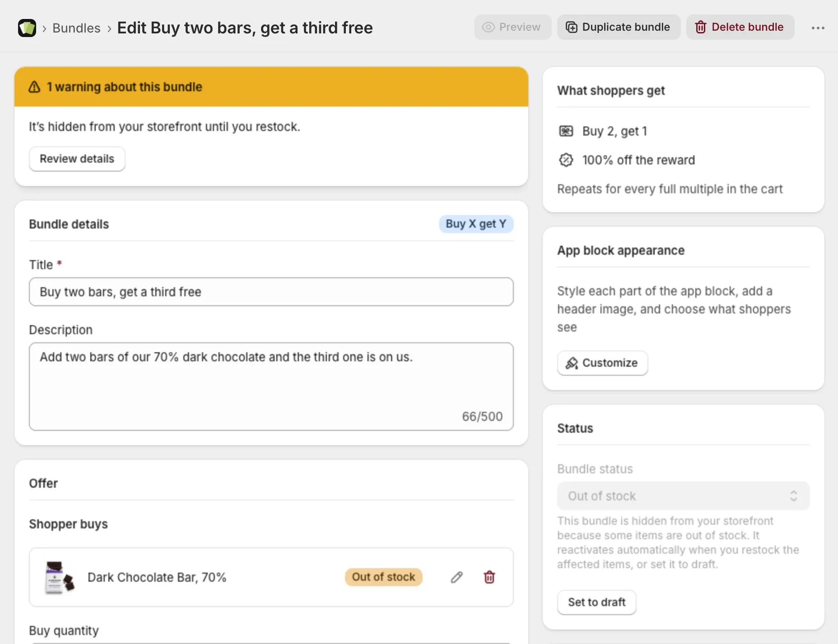Focus the Title input field

[271, 292]
